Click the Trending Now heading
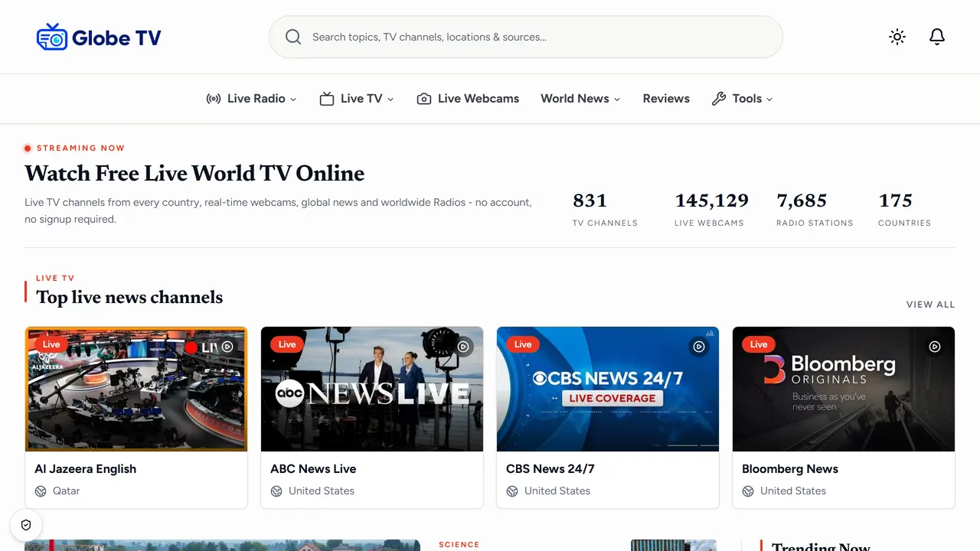Image resolution: width=980 pixels, height=551 pixels. click(821, 546)
